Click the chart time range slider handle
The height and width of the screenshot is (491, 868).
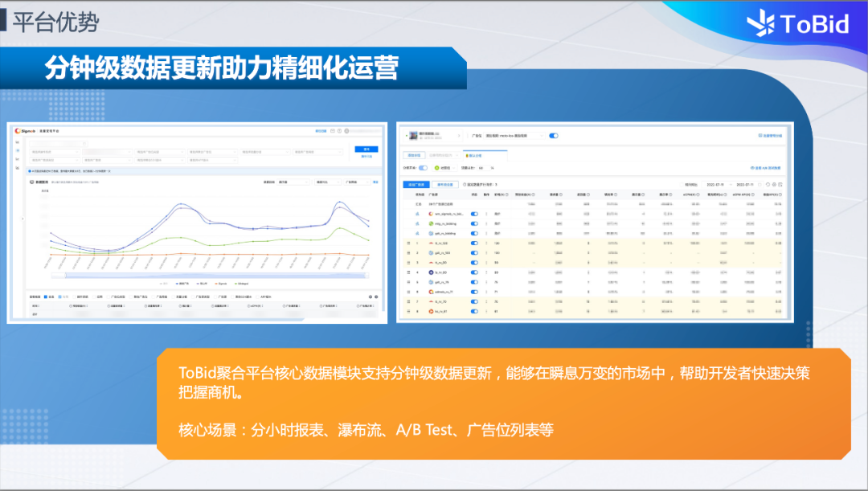65,275
